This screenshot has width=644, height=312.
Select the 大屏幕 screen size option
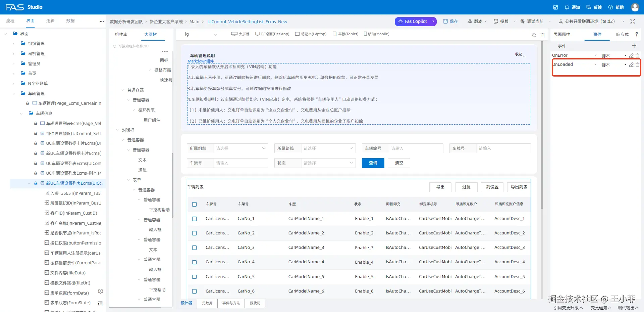pos(240,34)
